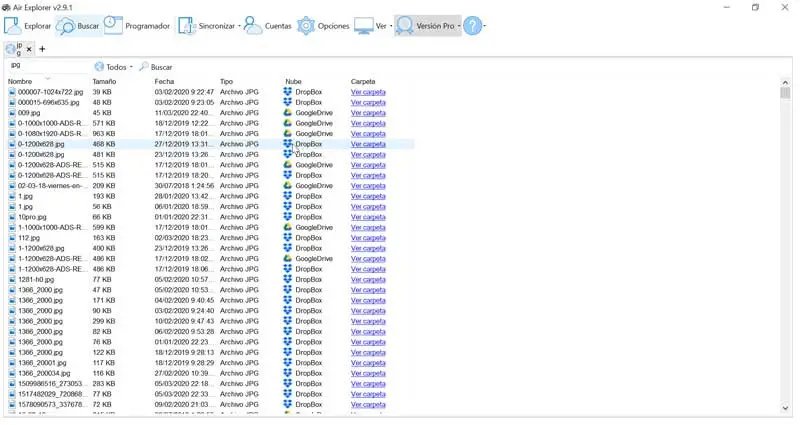Click the file icon of 1366_200034.jpg
This screenshot has height=425, width=800.
(x=12, y=373)
